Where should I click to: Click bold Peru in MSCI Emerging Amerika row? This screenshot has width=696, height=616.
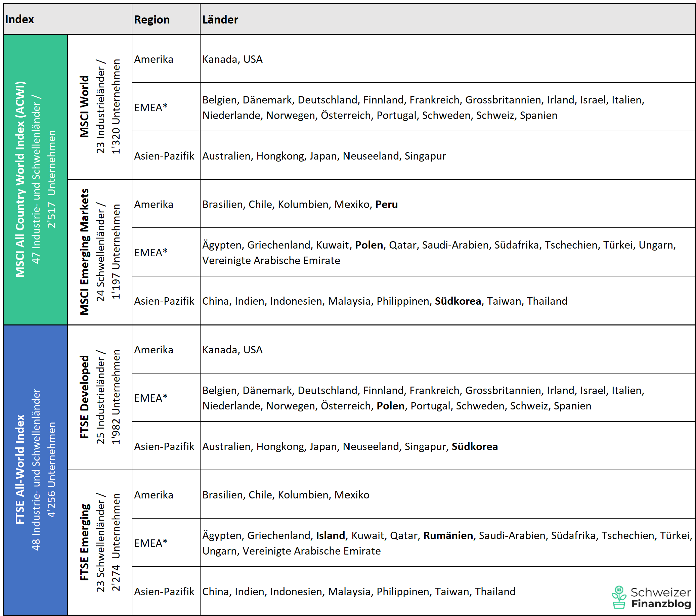point(386,204)
